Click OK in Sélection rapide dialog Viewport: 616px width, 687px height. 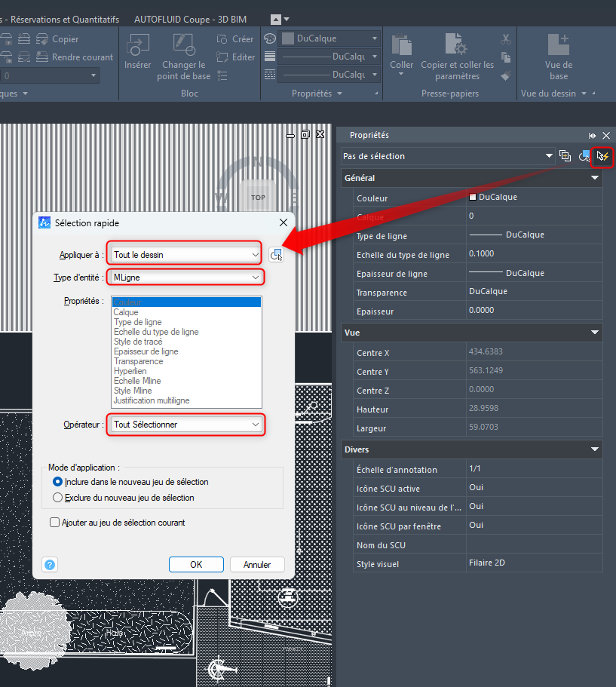coord(196,564)
